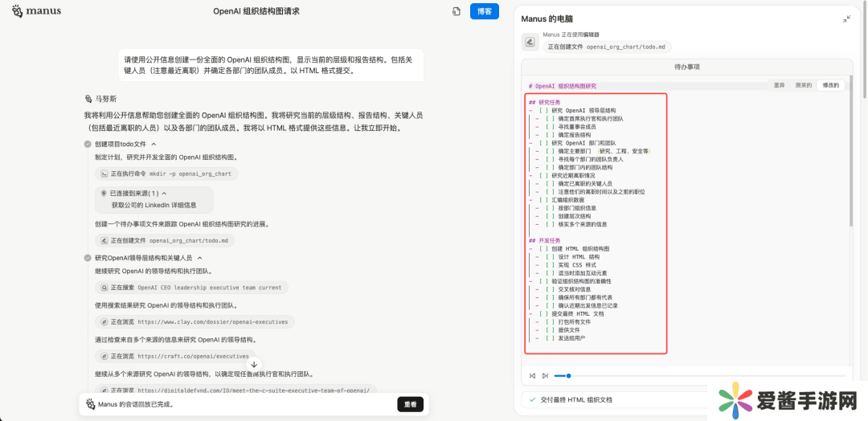868x421 pixels.
Task: Click the editor pencil icon in computer panel
Action: tap(530, 42)
